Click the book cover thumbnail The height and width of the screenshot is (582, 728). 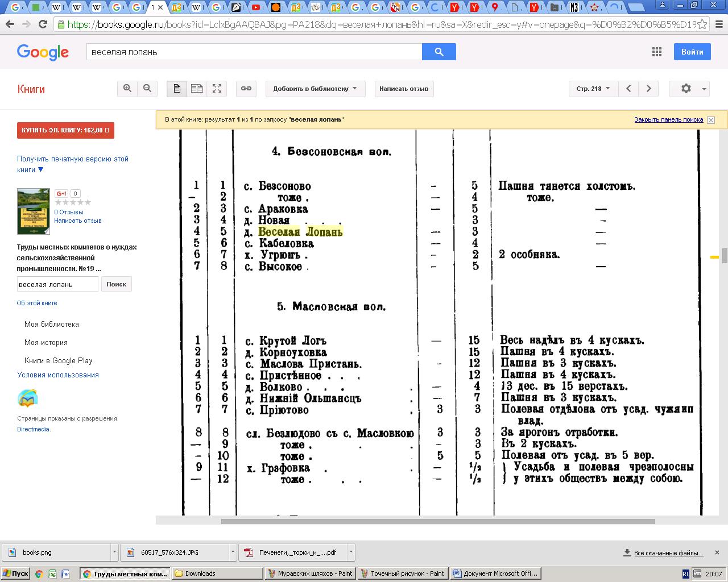[34, 211]
